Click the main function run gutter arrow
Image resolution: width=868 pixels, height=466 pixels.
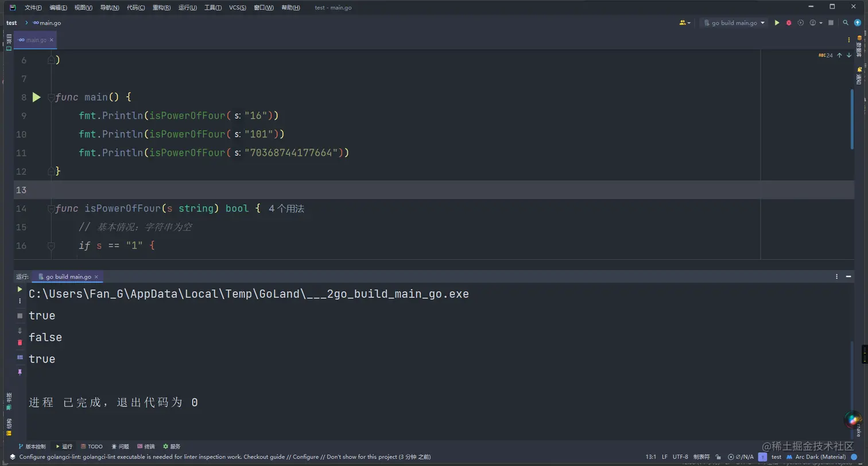point(36,97)
